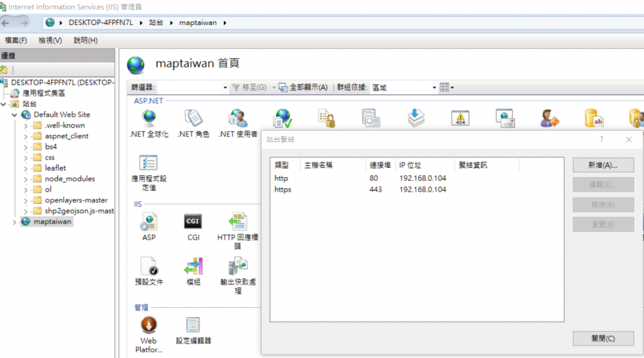Select the bs4 folder
Image resolution: width=644 pixels, height=358 pixels.
click(50, 147)
